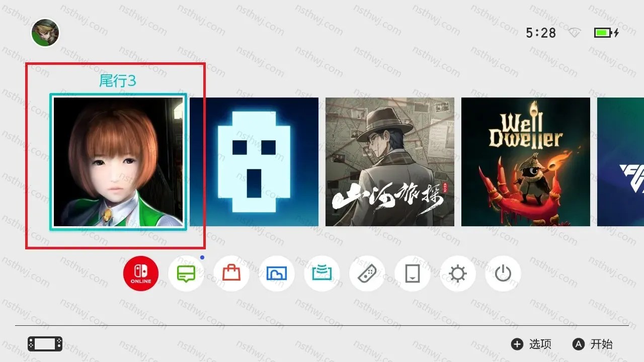Check the battery charging indicator

(x=606, y=33)
